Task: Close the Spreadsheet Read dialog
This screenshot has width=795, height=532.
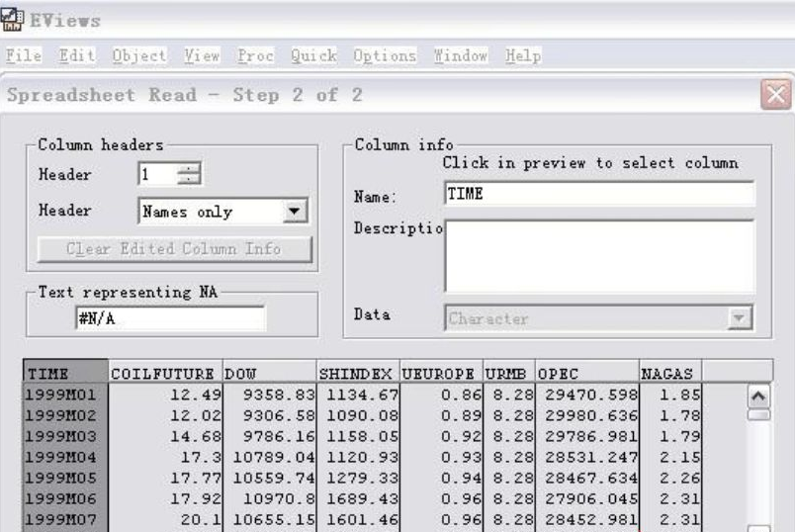Action: 776,96
